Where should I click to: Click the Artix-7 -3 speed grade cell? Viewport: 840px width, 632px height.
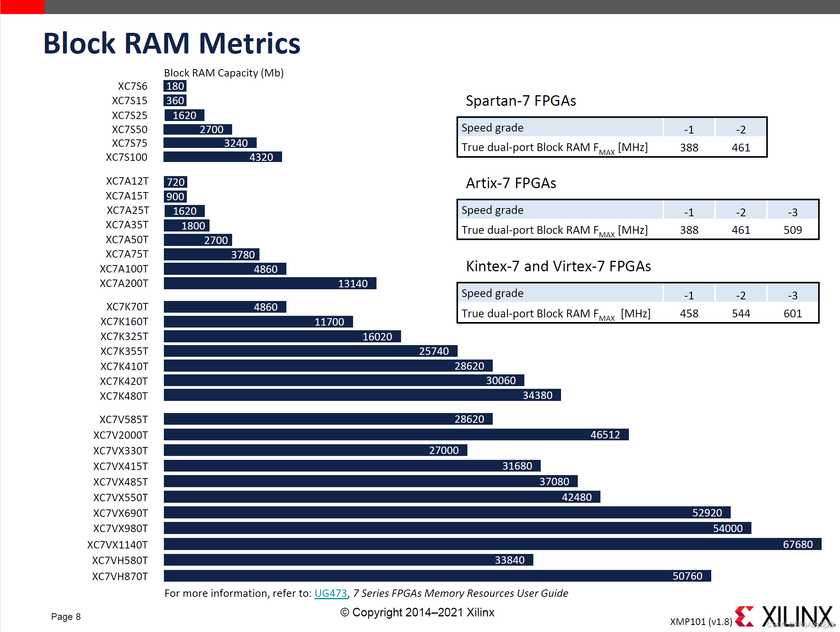coord(792,212)
